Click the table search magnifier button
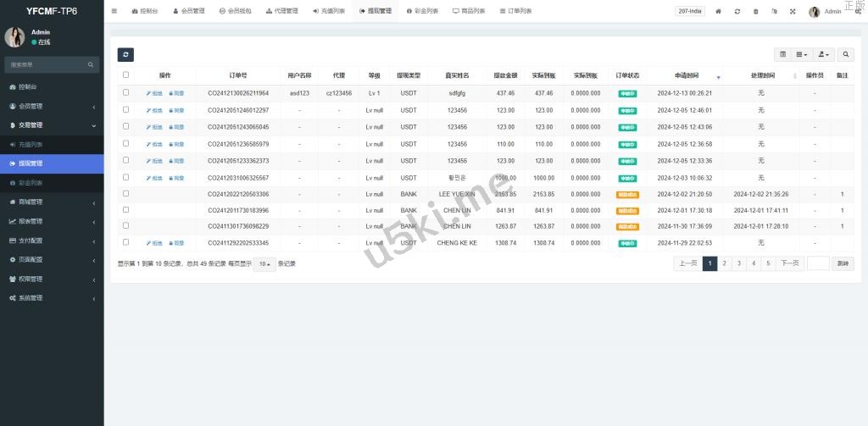868x426 pixels. click(846, 54)
